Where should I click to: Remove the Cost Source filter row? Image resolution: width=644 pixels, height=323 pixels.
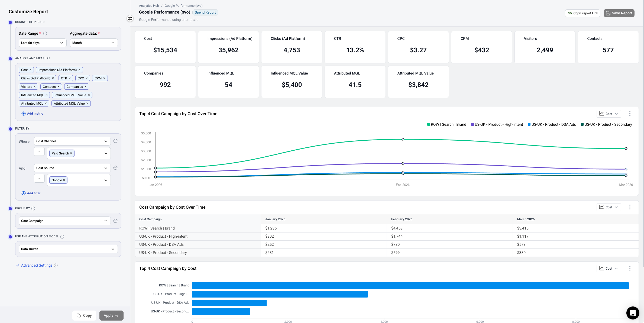point(115,168)
